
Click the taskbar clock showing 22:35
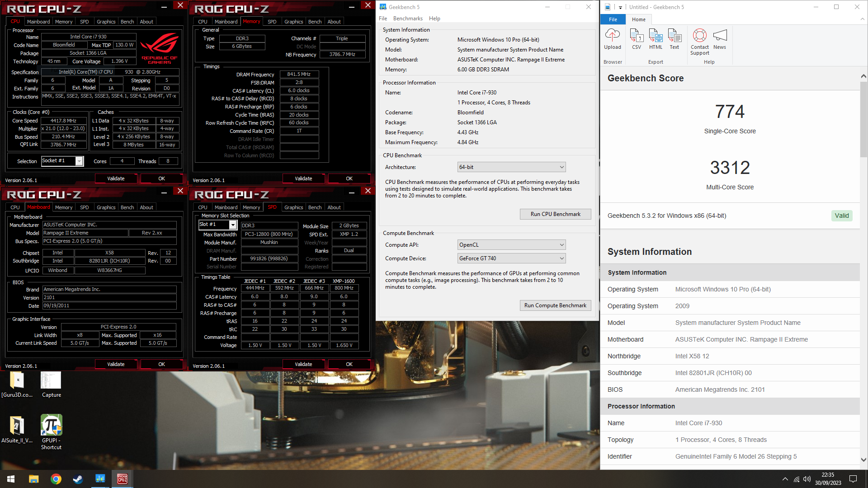coord(828,479)
